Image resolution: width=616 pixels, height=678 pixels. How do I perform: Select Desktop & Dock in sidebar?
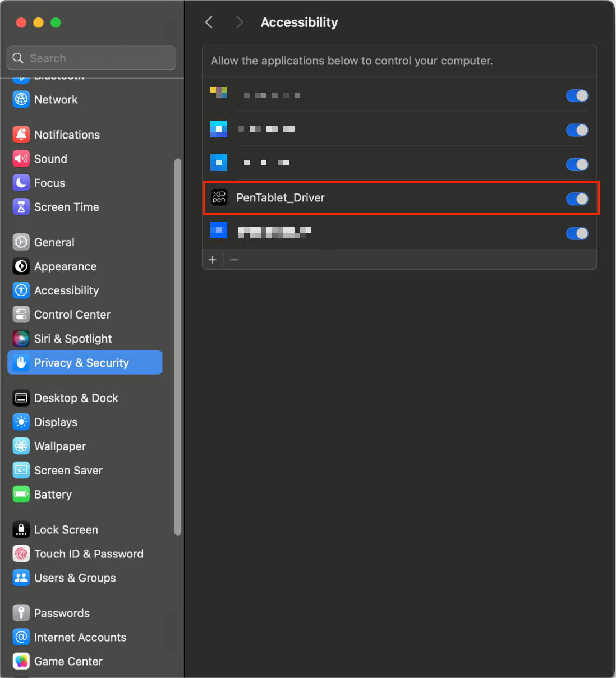click(x=76, y=398)
